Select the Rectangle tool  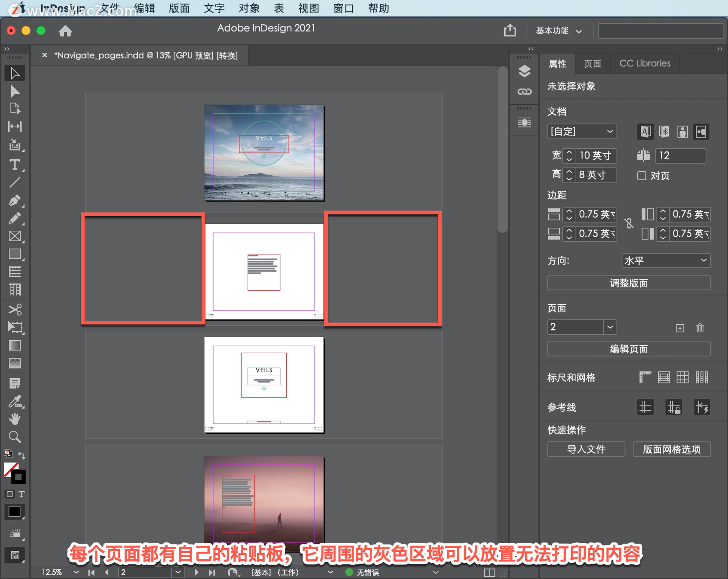[x=15, y=254]
